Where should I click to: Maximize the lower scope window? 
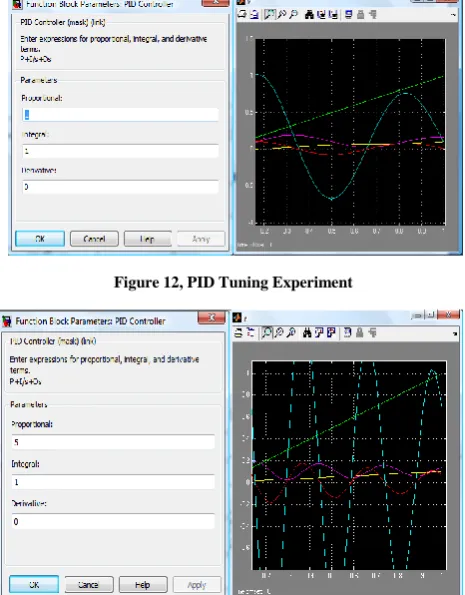click(x=431, y=315)
